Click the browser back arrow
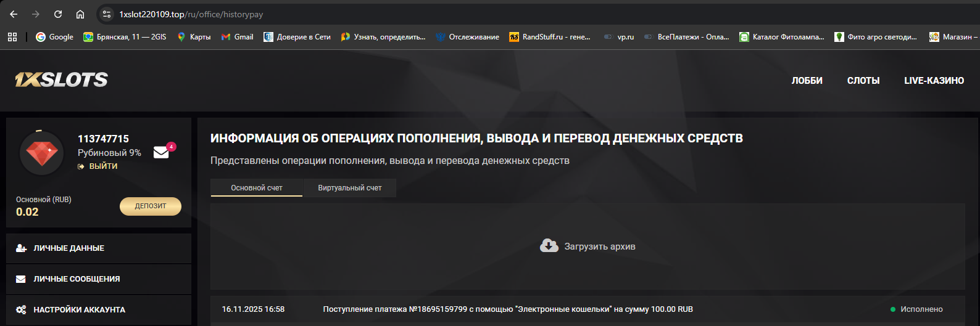980x326 pixels. coord(14,14)
